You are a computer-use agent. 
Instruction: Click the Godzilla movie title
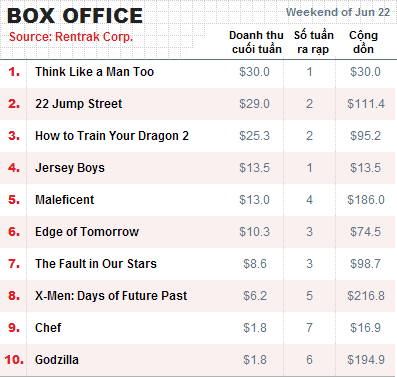(57, 360)
